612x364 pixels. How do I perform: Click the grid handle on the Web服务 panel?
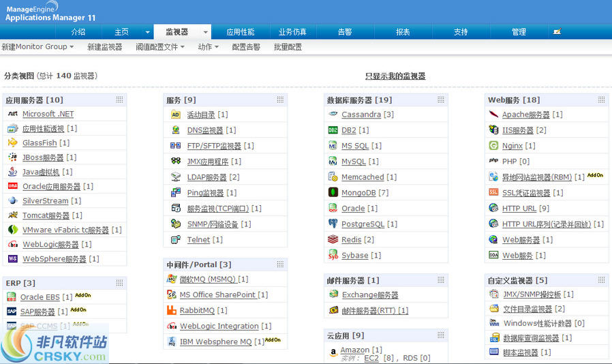[x=601, y=100]
